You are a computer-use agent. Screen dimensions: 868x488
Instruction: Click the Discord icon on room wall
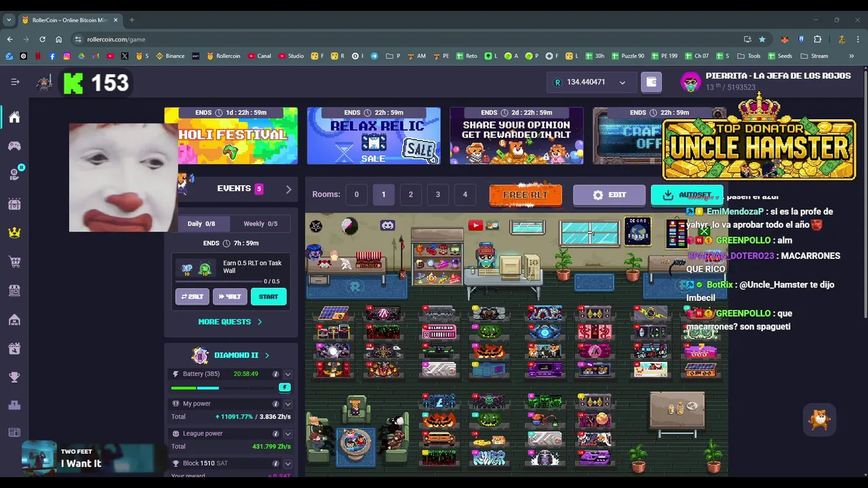(387, 226)
